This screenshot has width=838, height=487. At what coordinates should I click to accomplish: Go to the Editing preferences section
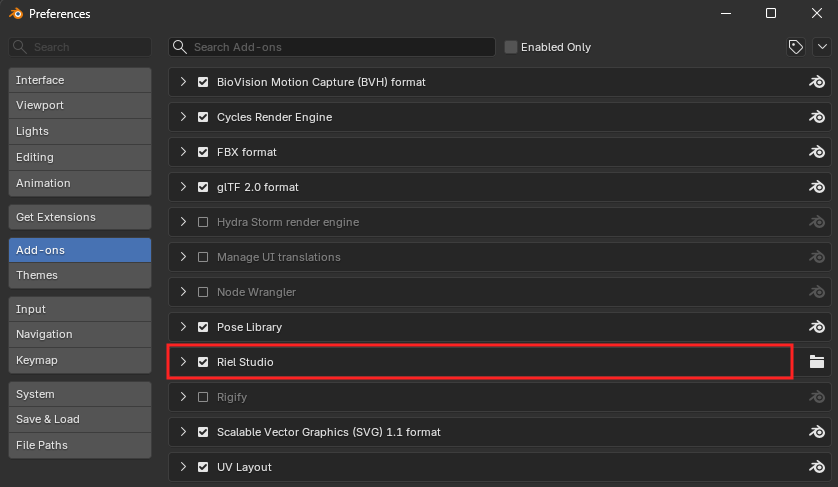coord(80,157)
